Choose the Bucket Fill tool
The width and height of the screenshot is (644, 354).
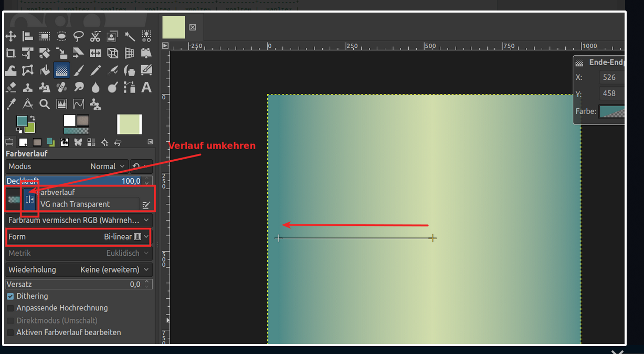tap(45, 70)
